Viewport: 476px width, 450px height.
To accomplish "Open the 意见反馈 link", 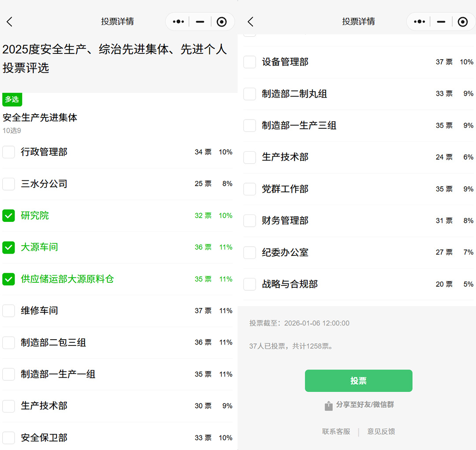I will coord(381,431).
